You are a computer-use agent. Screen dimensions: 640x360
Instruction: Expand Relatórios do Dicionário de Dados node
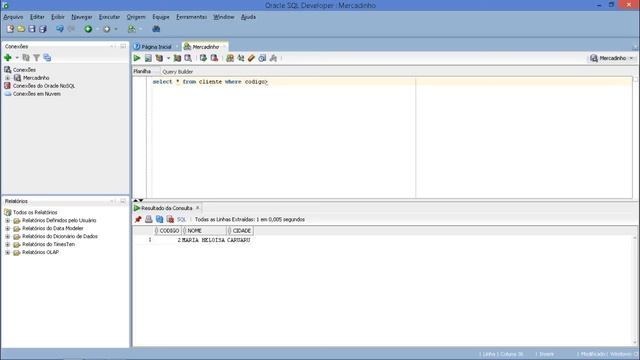pos(7,236)
